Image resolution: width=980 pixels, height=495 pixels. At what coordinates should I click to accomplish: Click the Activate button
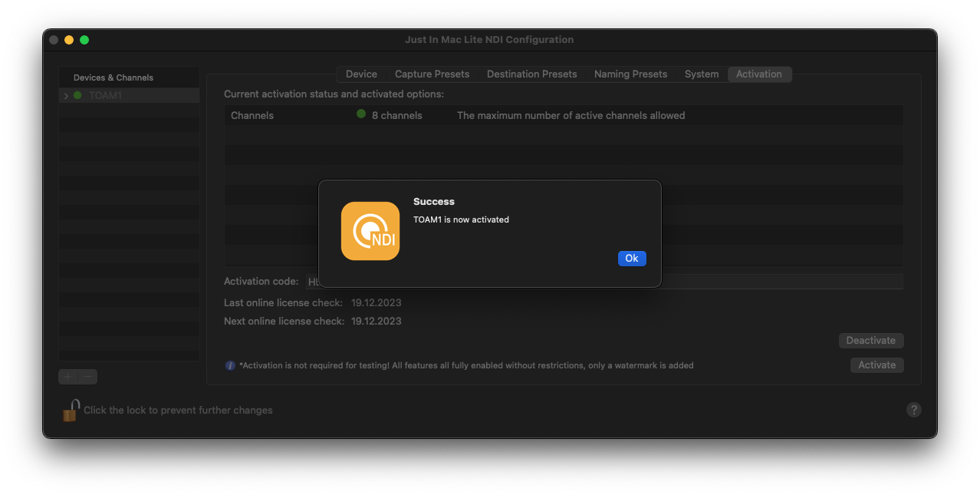(x=876, y=365)
